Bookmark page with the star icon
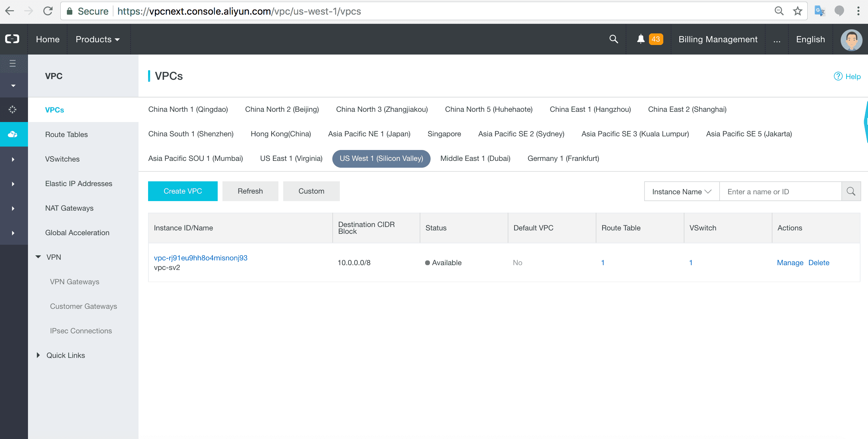The height and width of the screenshot is (439, 868). click(x=797, y=11)
